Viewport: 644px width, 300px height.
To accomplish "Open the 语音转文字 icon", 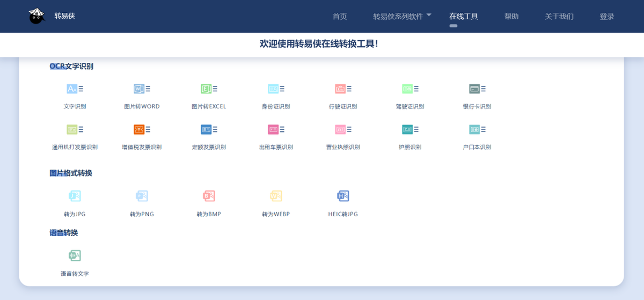I will (75, 255).
